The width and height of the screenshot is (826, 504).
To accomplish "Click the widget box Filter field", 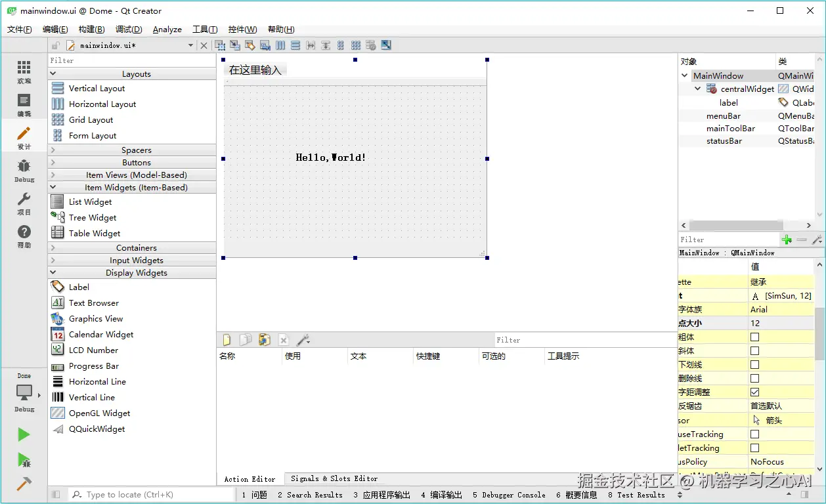I will click(x=132, y=60).
